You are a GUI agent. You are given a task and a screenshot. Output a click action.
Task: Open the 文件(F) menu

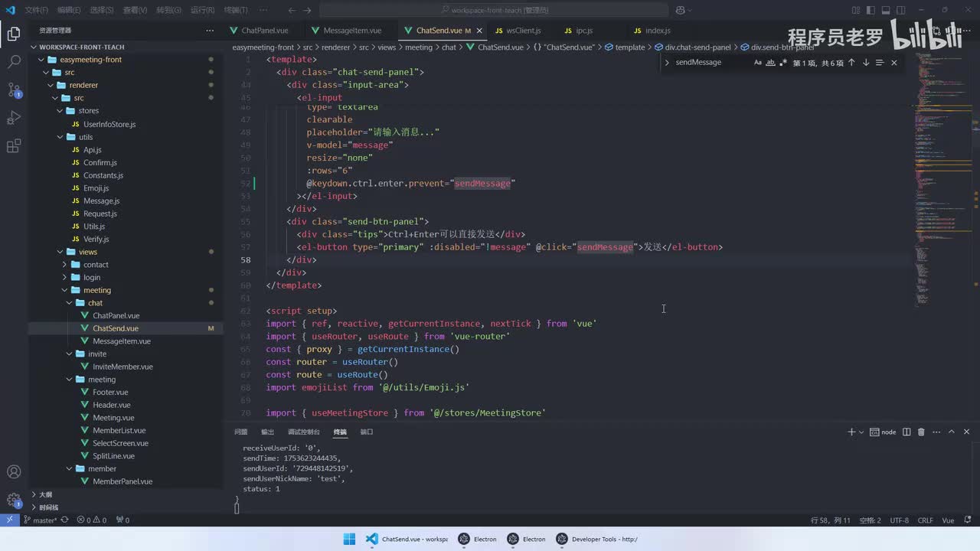click(36, 10)
